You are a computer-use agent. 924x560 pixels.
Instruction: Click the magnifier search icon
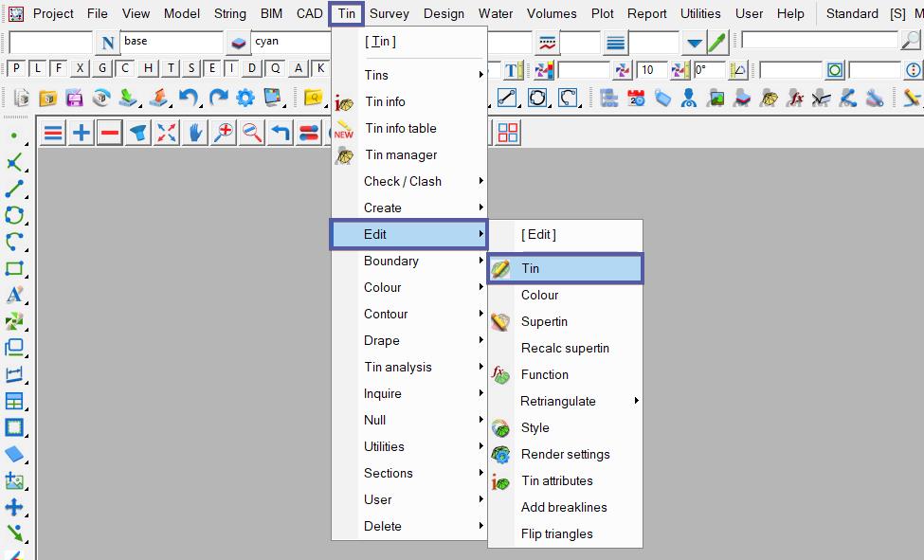911,41
